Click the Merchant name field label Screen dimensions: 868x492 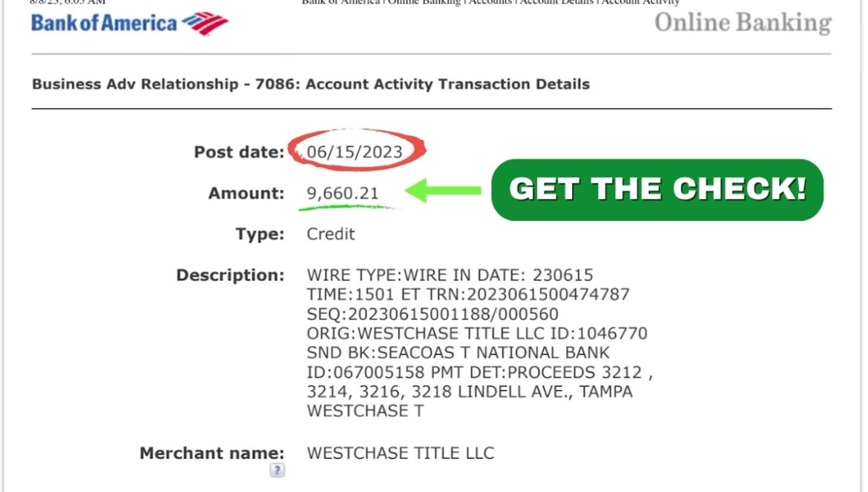click(x=212, y=453)
